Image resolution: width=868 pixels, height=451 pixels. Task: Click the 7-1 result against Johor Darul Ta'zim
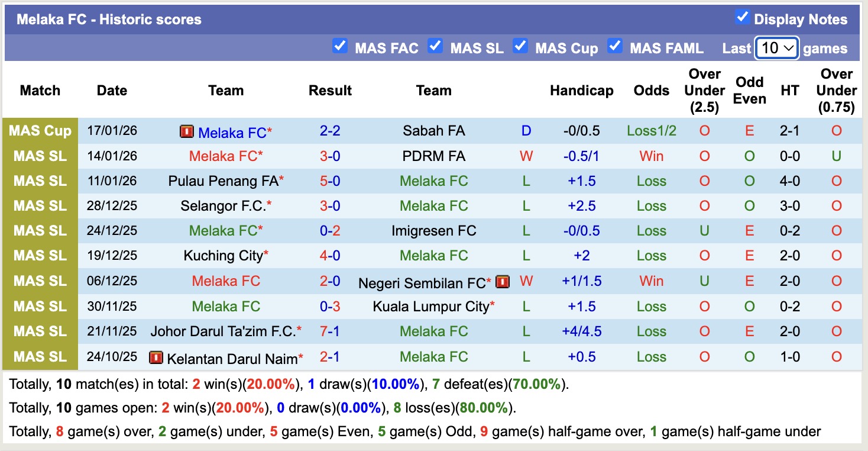(x=330, y=331)
